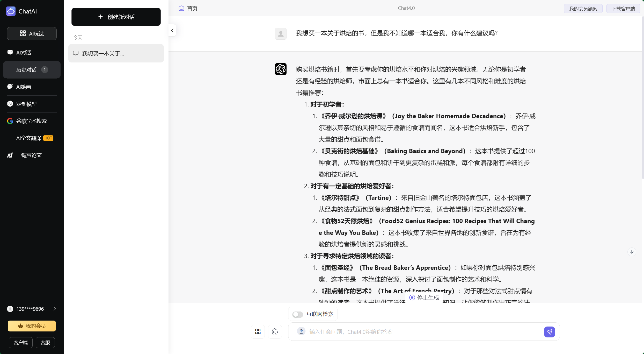644x354 pixels.
Task: Click the 创建新对话 new chat button
Action: (116, 17)
